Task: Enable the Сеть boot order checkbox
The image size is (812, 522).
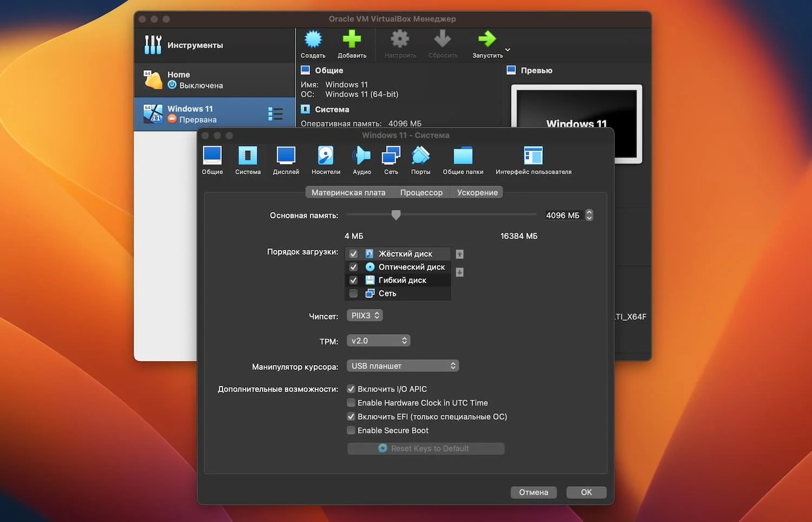Action: [x=353, y=293]
